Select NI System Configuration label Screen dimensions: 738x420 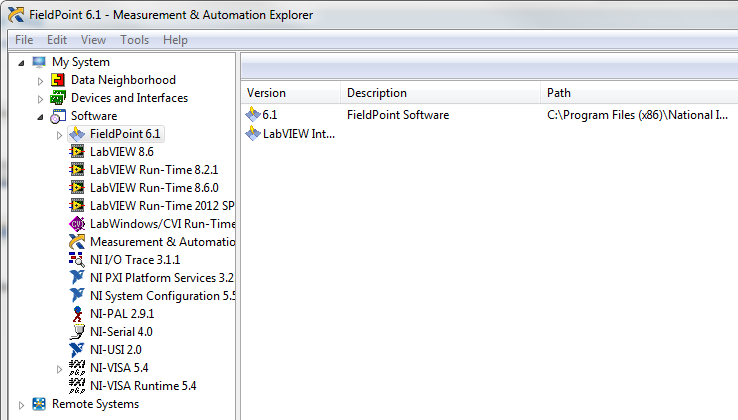[x=162, y=296]
